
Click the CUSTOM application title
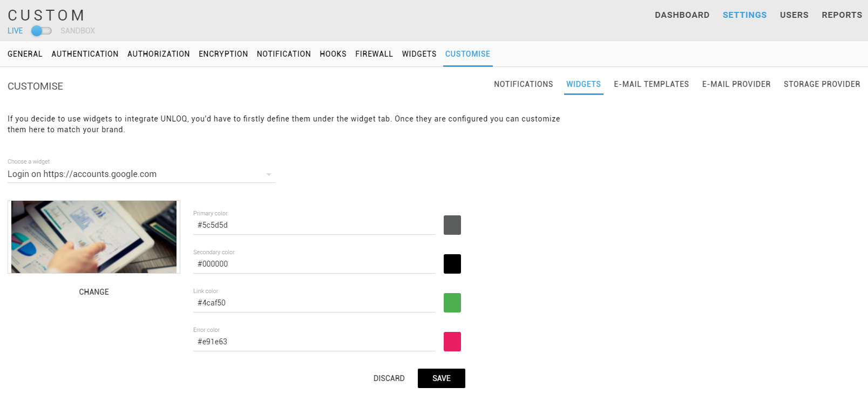click(46, 15)
